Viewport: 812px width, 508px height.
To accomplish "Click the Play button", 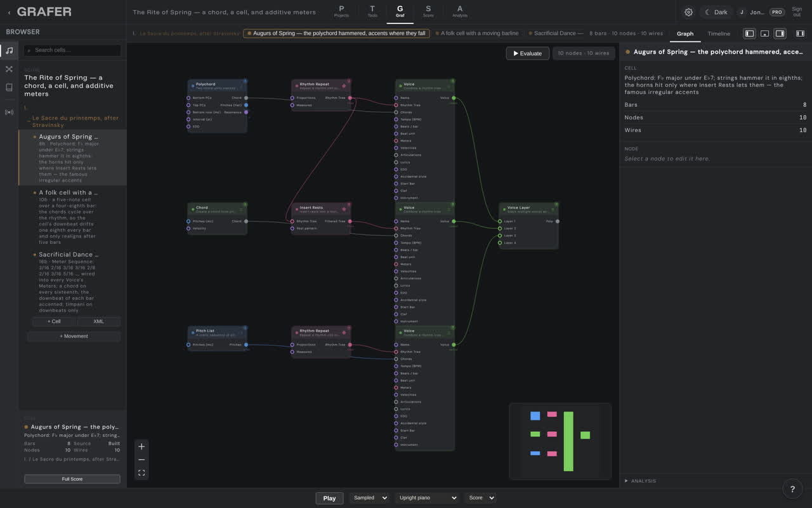I will coord(329,498).
